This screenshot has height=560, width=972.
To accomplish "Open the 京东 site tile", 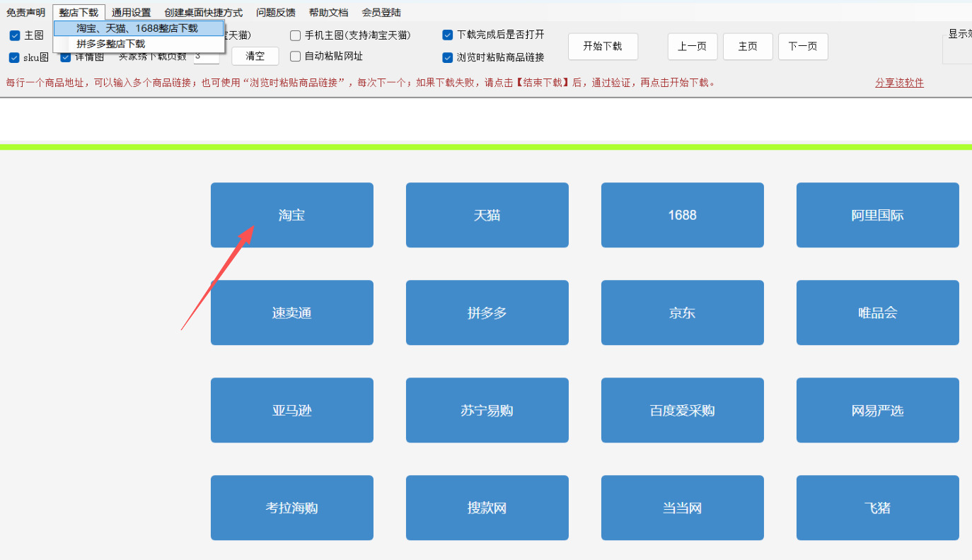I will [683, 313].
